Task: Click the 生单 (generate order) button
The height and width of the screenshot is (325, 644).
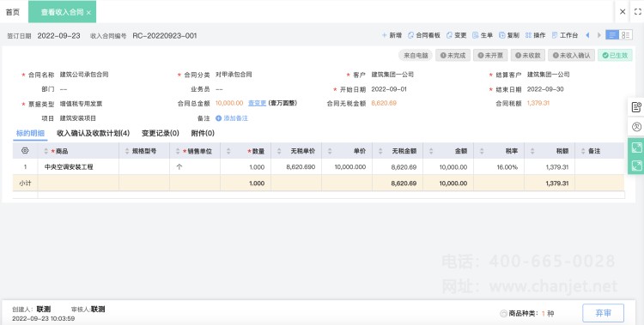Action: click(x=483, y=35)
